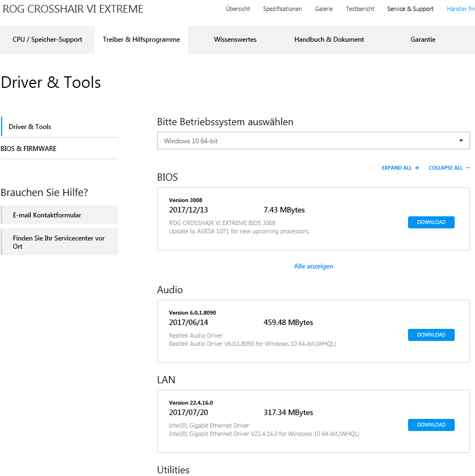Click the 'Realtek Audio Driver' description line
The image size is (475, 476).
[x=195, y=335]
